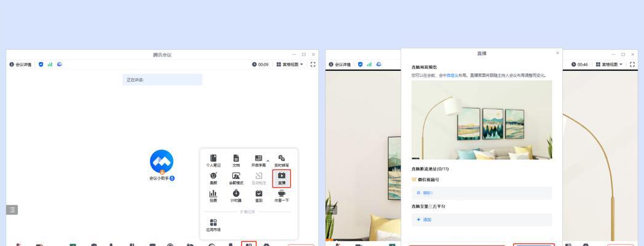Screen dimensions: 644x246
Task: Open 投票 voting tool
Action: (x=213, y=196)
